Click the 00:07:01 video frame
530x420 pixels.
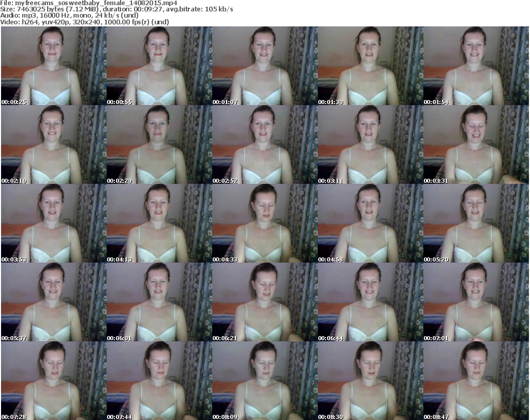[x=476, y=302]
